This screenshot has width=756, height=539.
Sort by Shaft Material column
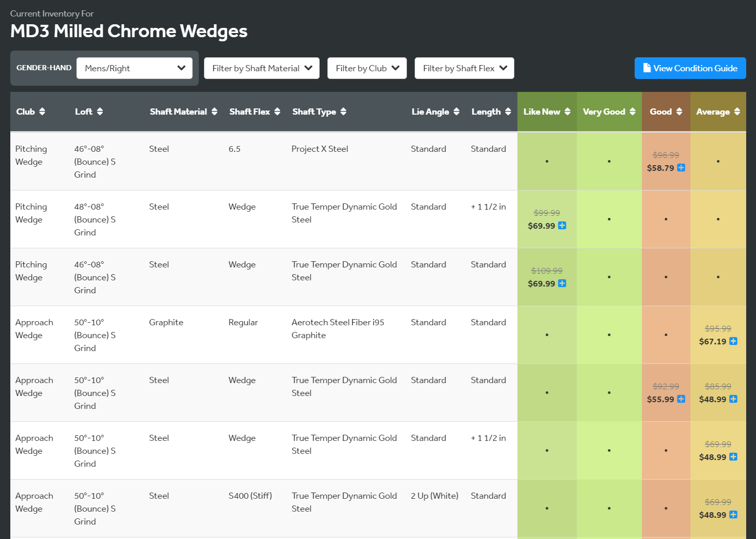click(183, 112)
